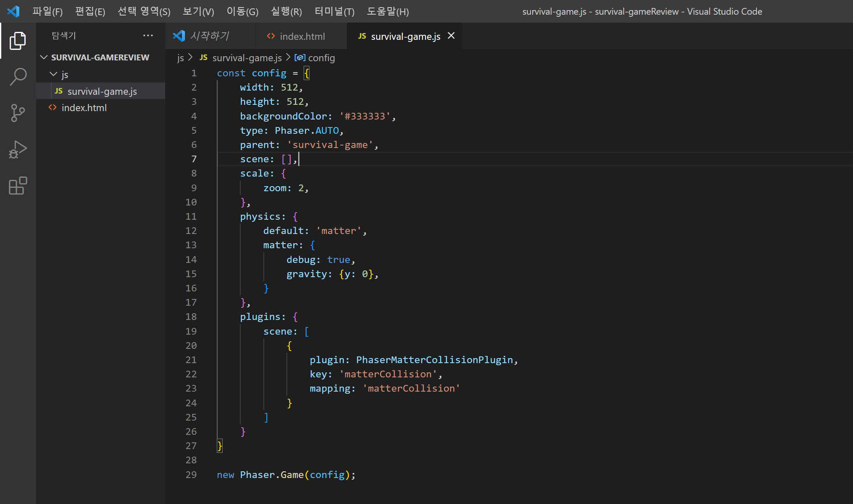Screen dimensions: 853x504
Task: Click the Explorer more actions ellipsis
Action: click(148, 36)
